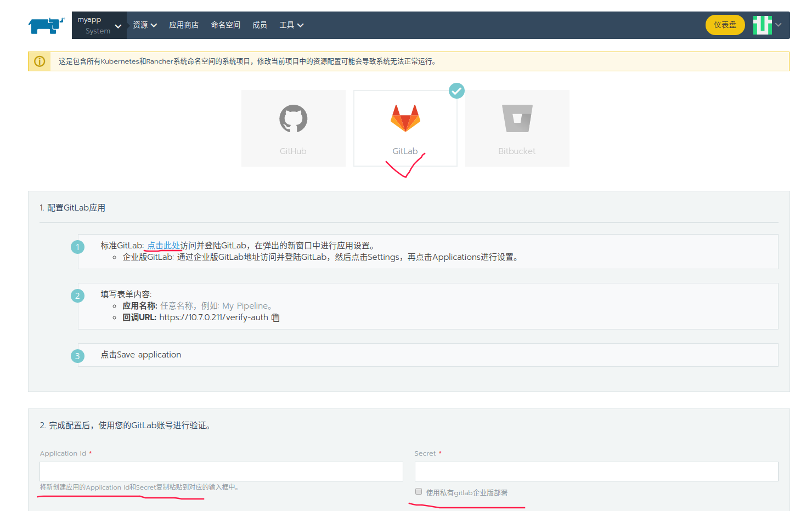This screenshot has width=812, height=511.
Task: Click the Bitbucket bucket icon
Action: click(x=517, y=118)
